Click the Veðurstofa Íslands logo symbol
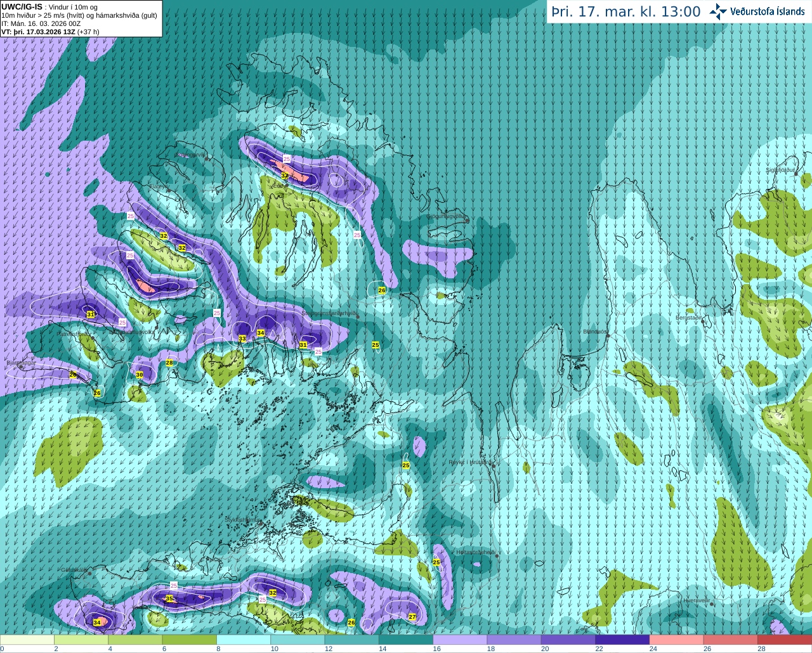 coord(719,11)
